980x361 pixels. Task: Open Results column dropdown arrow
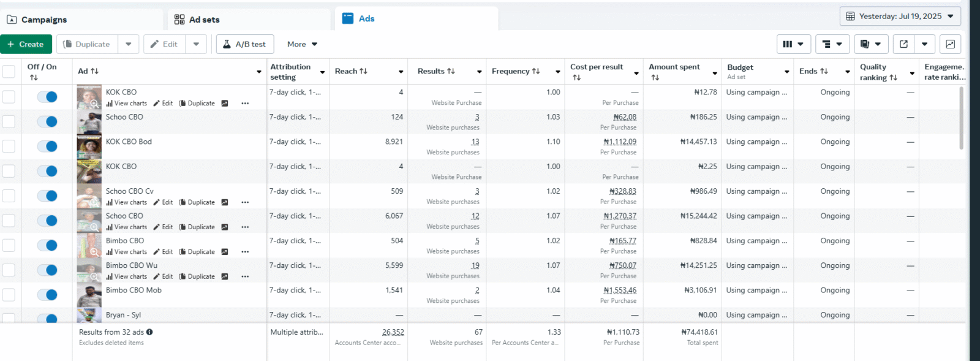click(x=480, y=72)
